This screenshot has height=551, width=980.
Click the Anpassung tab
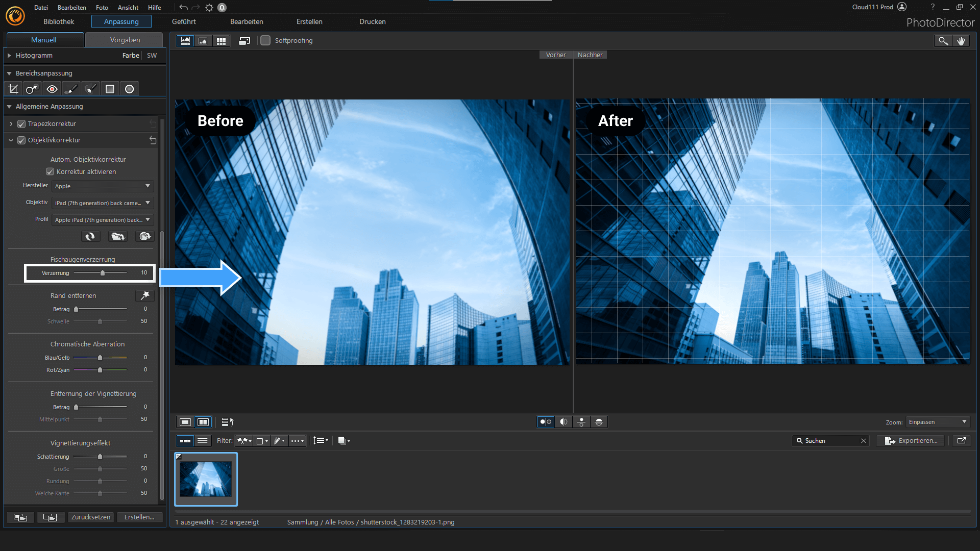point(121,21)
